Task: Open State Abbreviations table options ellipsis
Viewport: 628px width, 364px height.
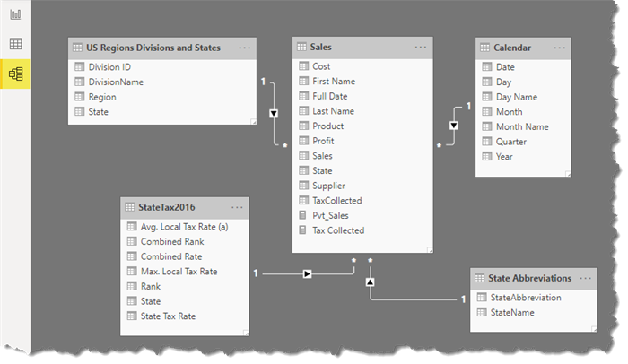Action: click(x=584, y=278)
